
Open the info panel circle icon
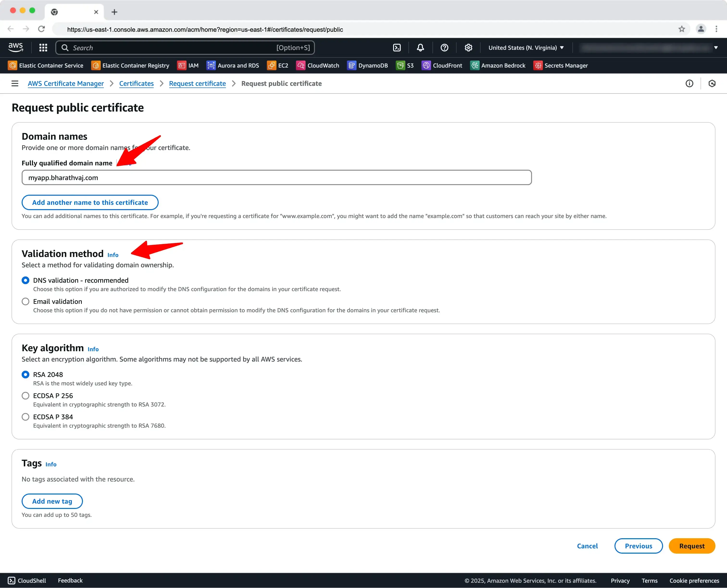(x=689, y=83)
